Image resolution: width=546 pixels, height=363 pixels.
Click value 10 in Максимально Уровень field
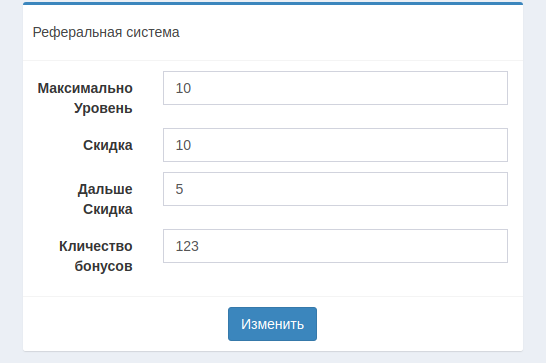pos(183,88)
